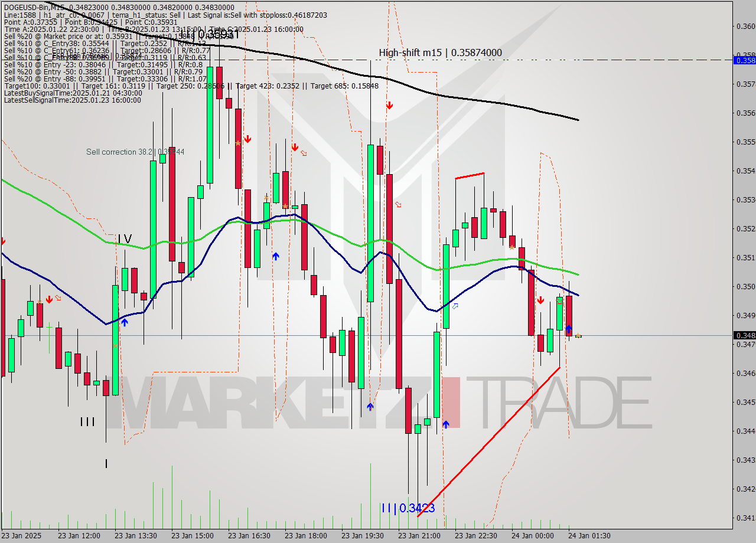
Task: Select the '23 Jan 15:00' time label
Action: (x=192, y=536)
